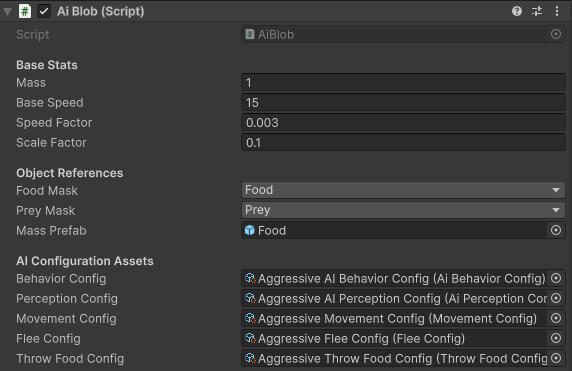
Task: Click the C# script icon in header
Action: pyautogui.click(x=25, y=11)
